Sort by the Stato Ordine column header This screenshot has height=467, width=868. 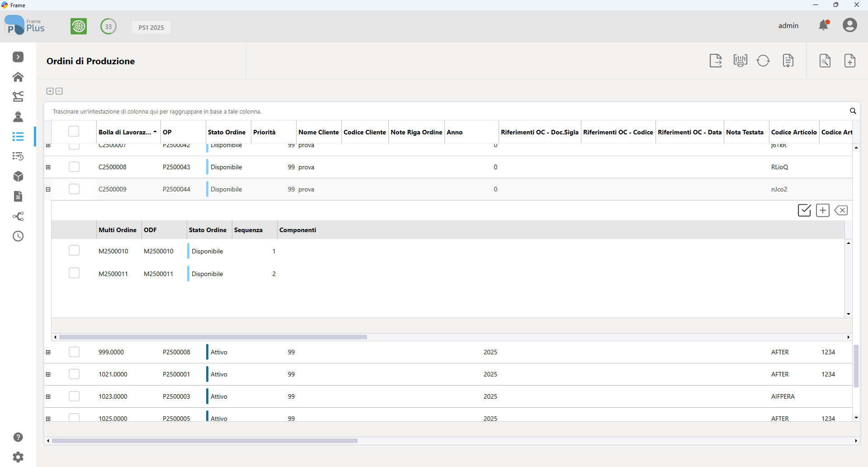tap(226, 132)
